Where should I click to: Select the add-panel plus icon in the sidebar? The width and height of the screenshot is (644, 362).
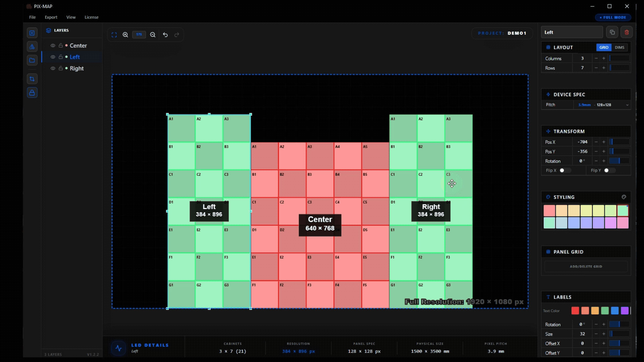[x=32, y=33]
